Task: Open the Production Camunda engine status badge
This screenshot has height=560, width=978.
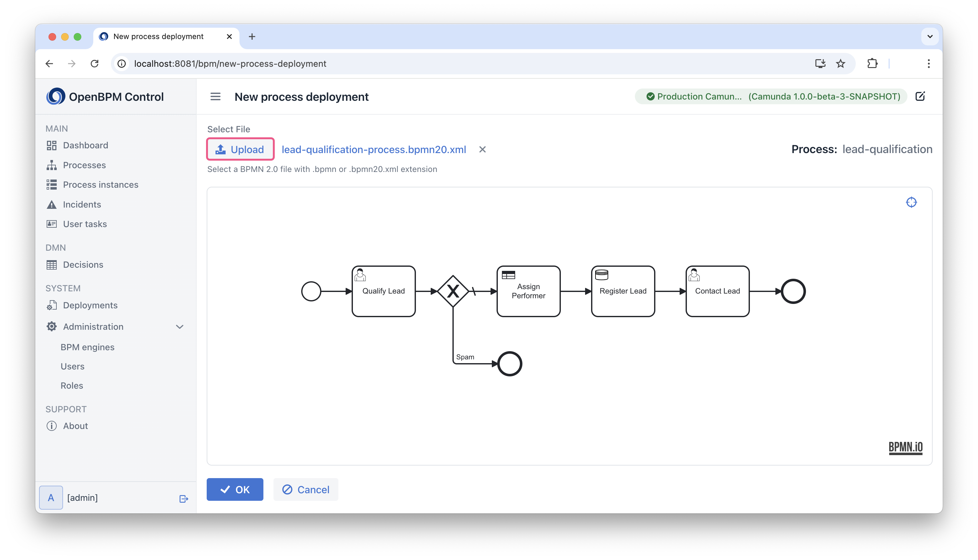Action: (x=771, y=96)
